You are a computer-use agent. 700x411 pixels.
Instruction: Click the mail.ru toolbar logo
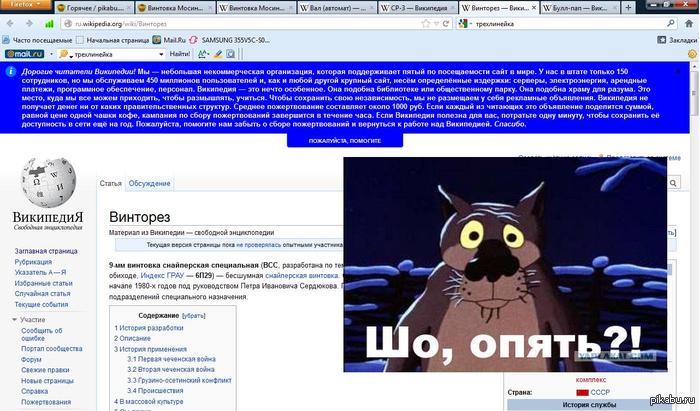[25, 54]
